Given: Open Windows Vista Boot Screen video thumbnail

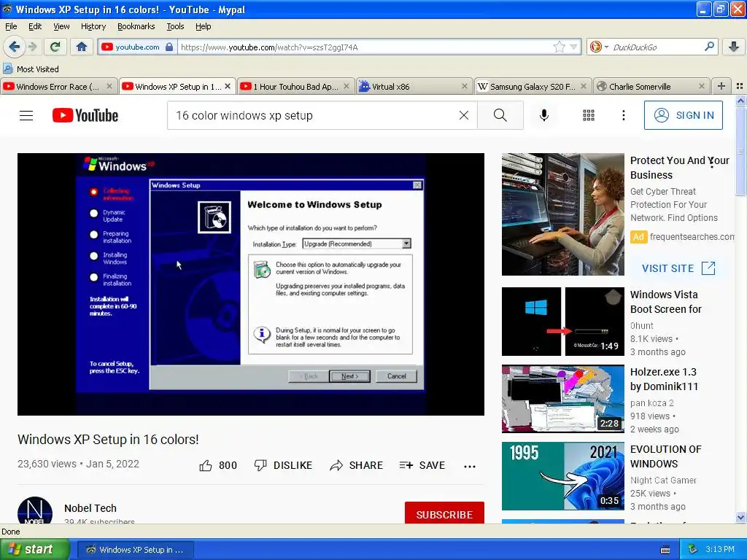Looking at the screenshot, I should (562, 322).
